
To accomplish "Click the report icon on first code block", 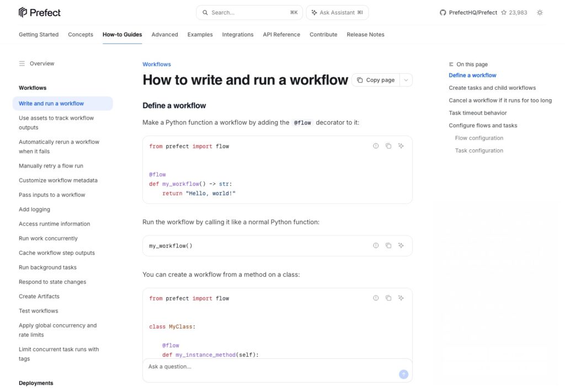I will tap(376, 146).
